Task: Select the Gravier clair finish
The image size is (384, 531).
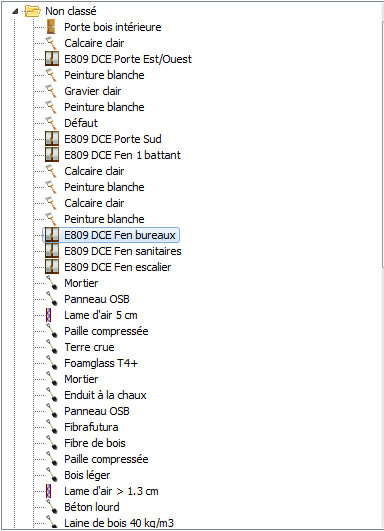Action: tap(92, 91)
